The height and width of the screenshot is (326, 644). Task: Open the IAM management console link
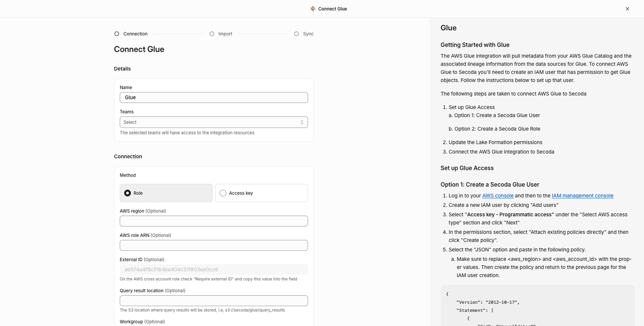tap(582, 196)
